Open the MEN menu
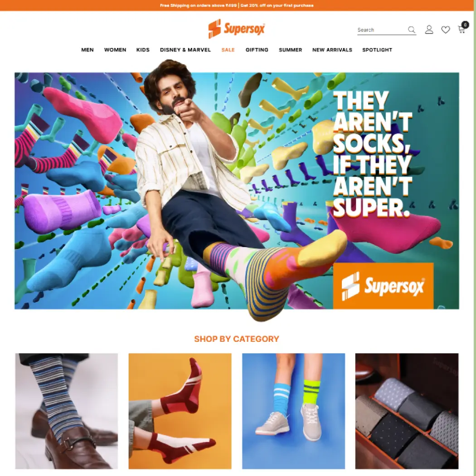 87,50
